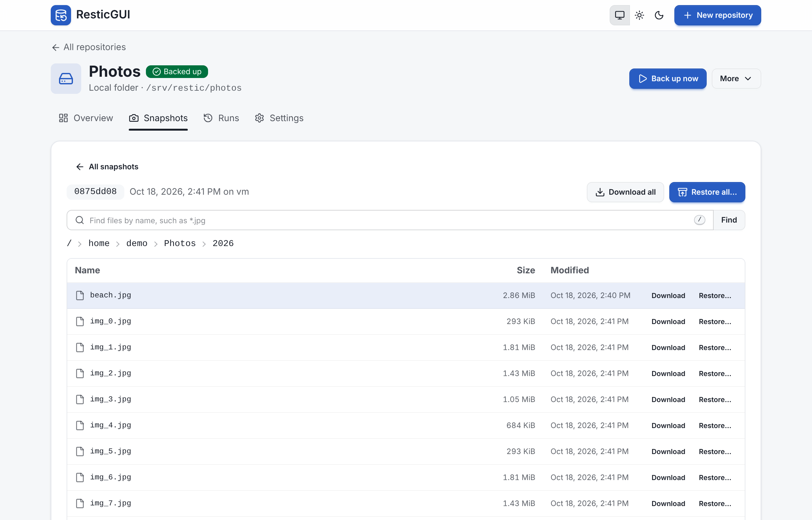Click file icon next to img_2.jpg
This screenshot has width=812, height=520.
pos(80,374)
